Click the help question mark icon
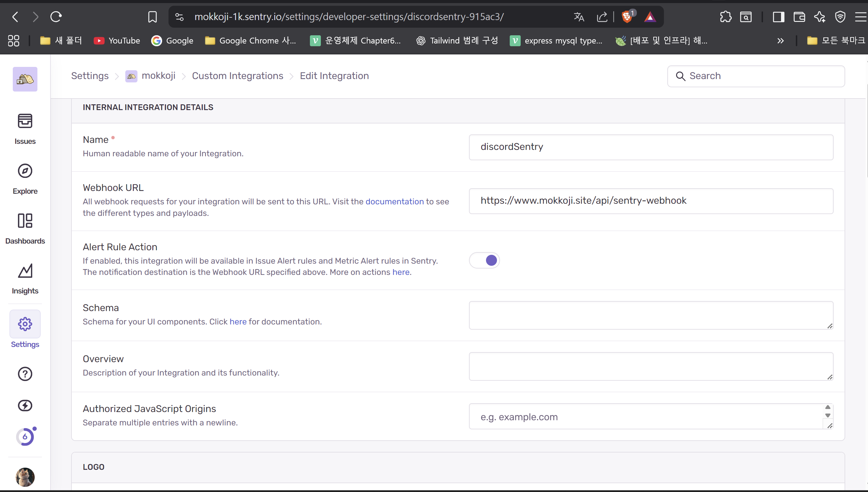868x492 pixels. coord(25,374)
